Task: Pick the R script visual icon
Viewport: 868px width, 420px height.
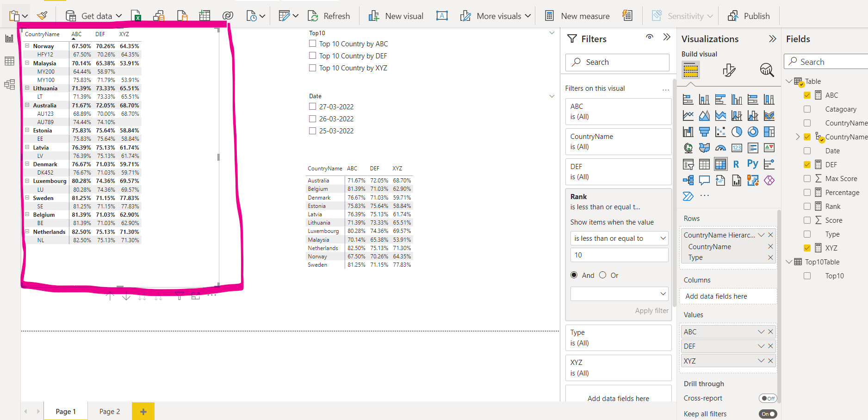Action: point(736,164)
